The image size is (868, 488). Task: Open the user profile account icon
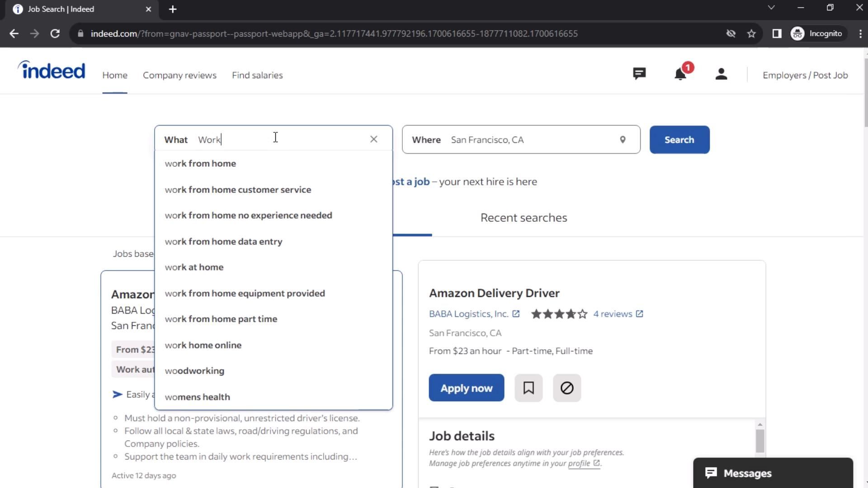coord(721,74)
